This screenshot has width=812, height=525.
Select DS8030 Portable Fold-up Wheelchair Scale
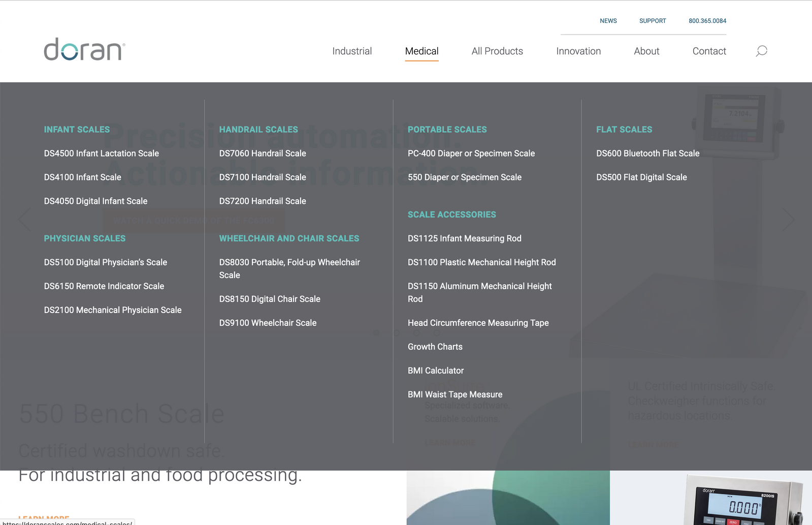point(289,268)
